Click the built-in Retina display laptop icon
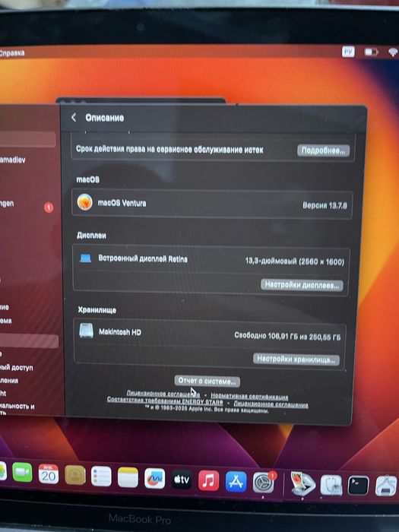 point(85,258)
